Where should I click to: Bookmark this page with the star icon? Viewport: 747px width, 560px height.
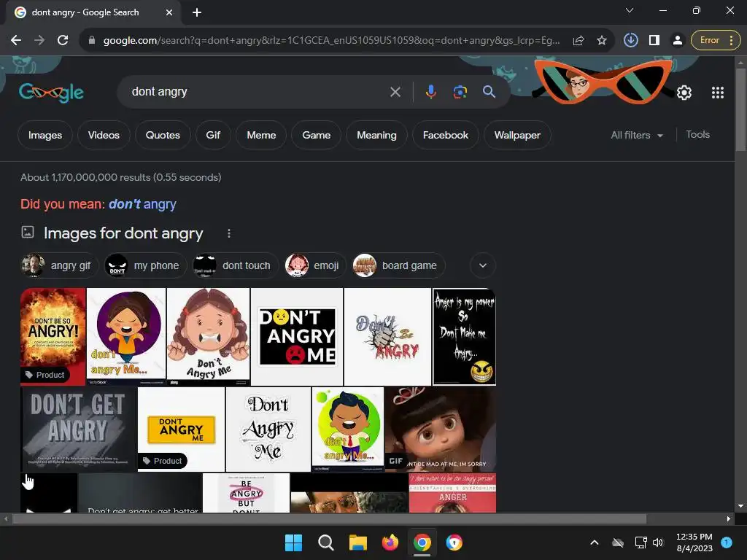click(602, 41)
